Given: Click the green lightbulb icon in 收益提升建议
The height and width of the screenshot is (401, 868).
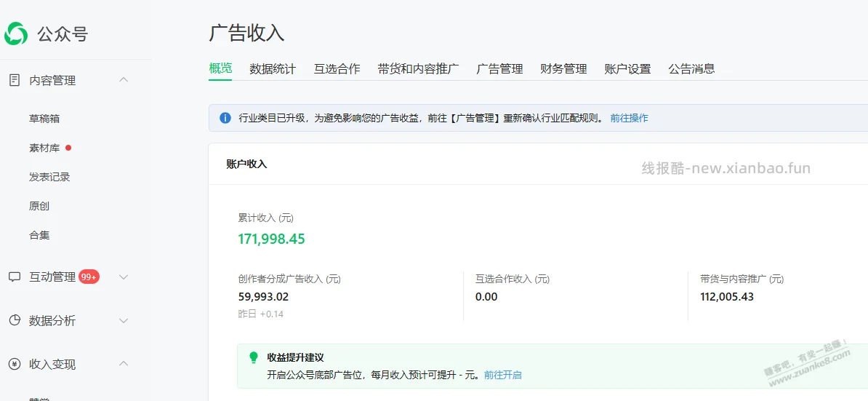Looking at the screenshot, I should click(254, 357).
